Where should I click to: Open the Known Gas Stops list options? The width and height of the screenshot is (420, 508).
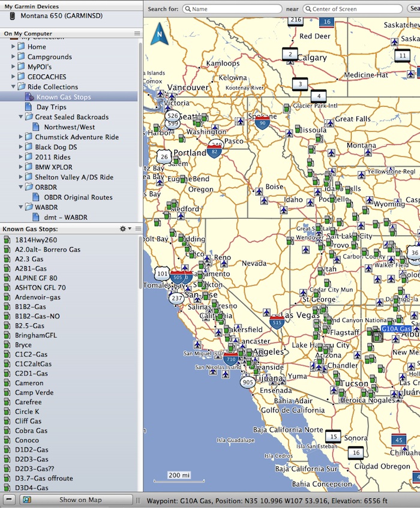click(x=139, y=229)
